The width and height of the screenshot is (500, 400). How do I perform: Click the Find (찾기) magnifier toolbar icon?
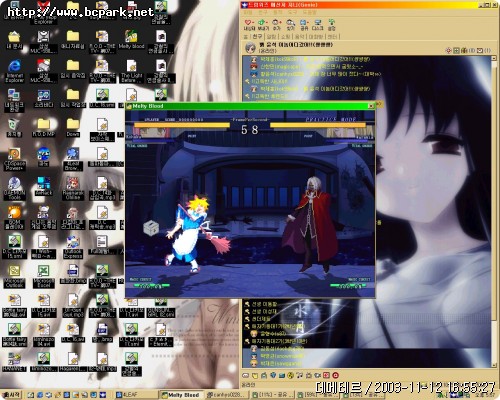pyautogui.click(x=291, y=25)
